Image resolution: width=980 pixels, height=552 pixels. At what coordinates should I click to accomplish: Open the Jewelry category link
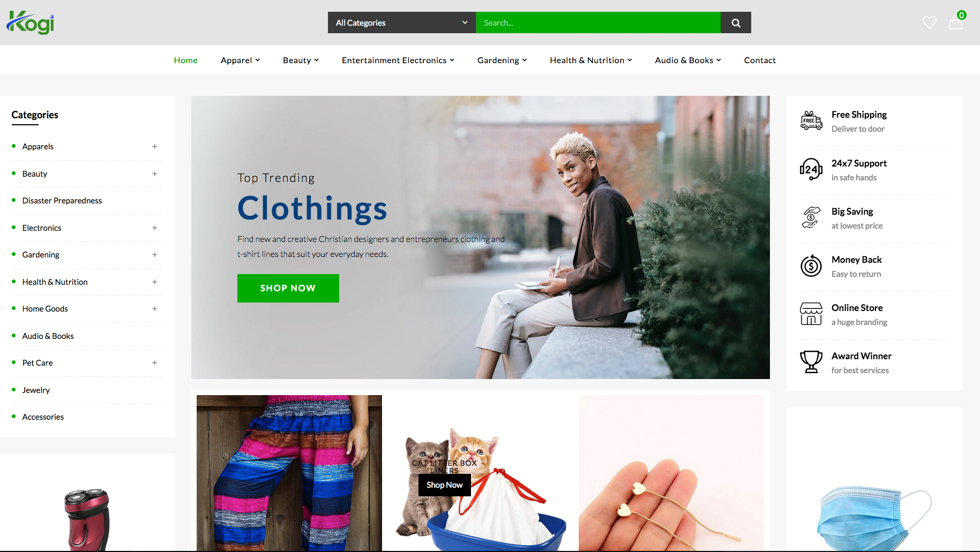coord(36,390)
